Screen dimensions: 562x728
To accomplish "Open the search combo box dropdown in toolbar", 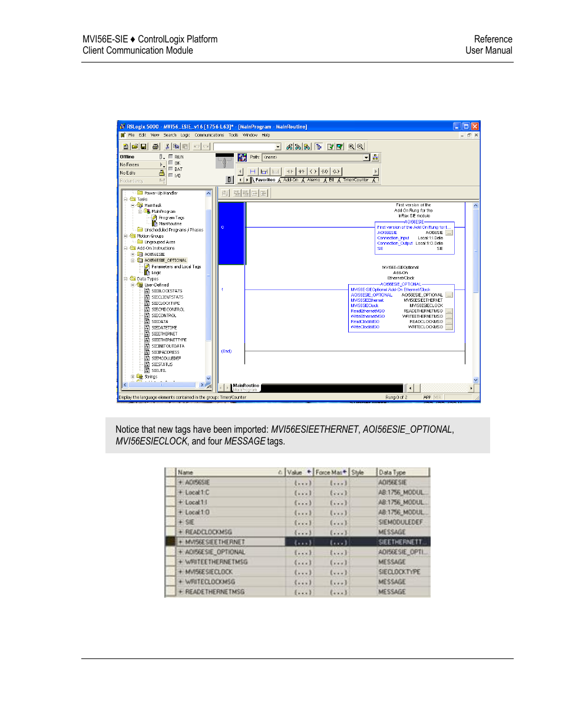I will tap(278, 147).
